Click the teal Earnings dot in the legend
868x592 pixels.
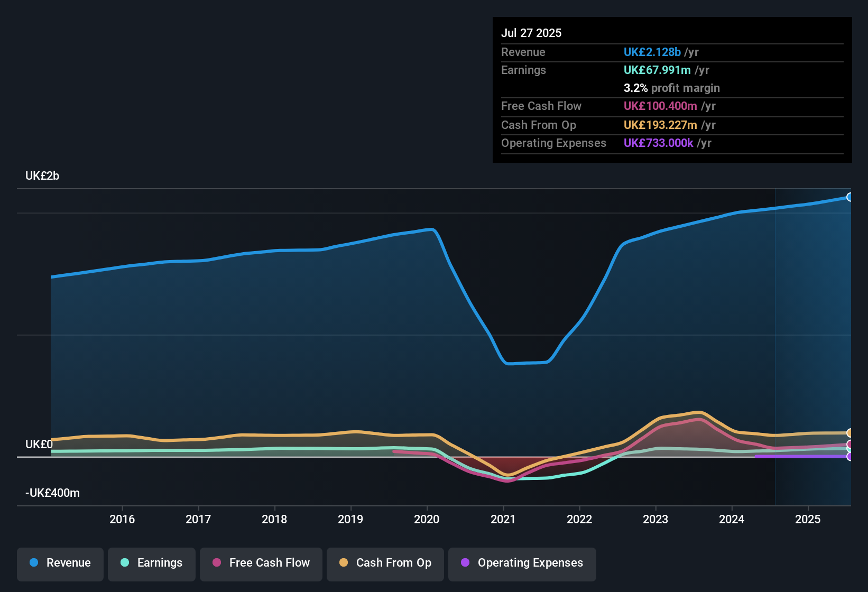point(125,563)
